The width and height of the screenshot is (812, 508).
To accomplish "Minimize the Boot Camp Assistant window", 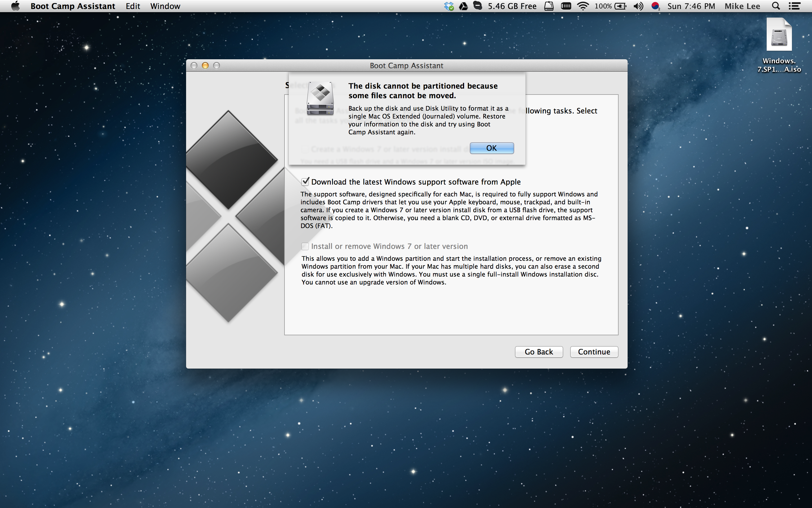I will click(205, 65).
